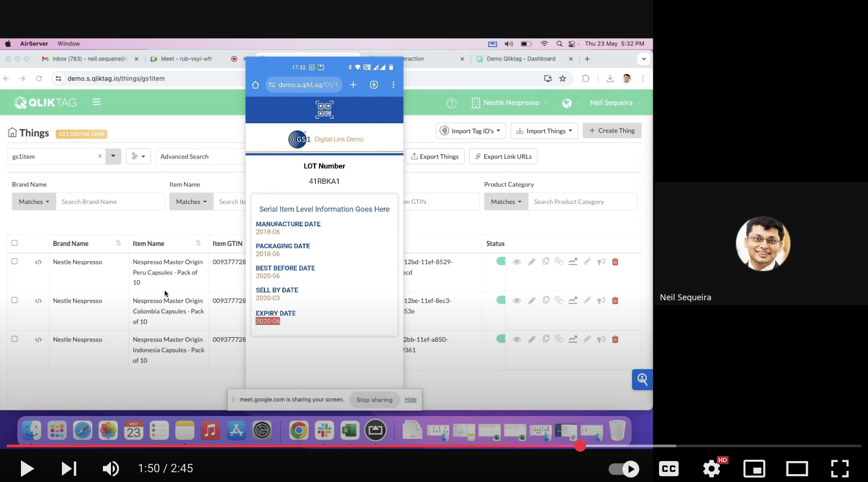The height and width of the screenshot is (482, 868).
Task: Select all rows with header checkbox
Action: tap(15, 243)
